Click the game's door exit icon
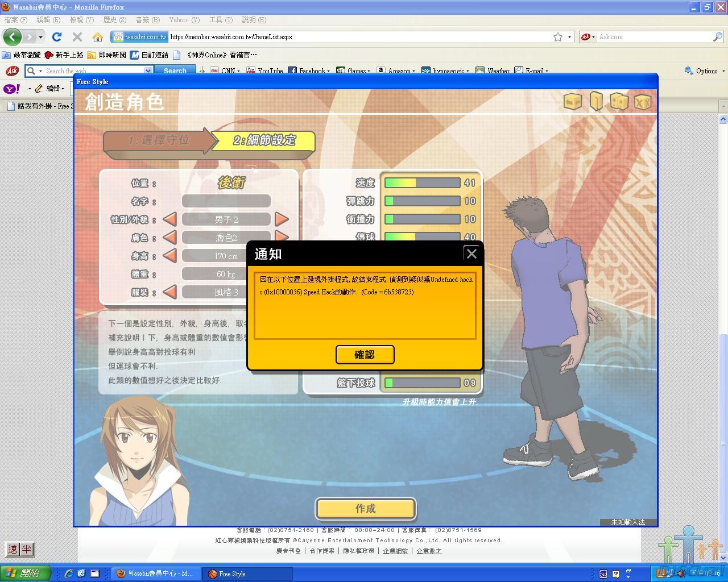The image size is (728, 582). click(595, 101)
